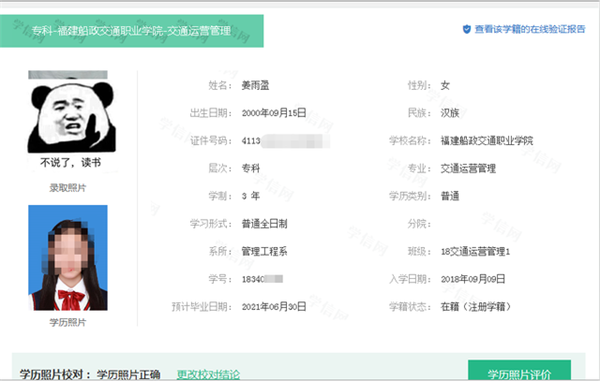
Task: Click the enrollment date 2018年09月09日
Action: (x=473, y=279)
